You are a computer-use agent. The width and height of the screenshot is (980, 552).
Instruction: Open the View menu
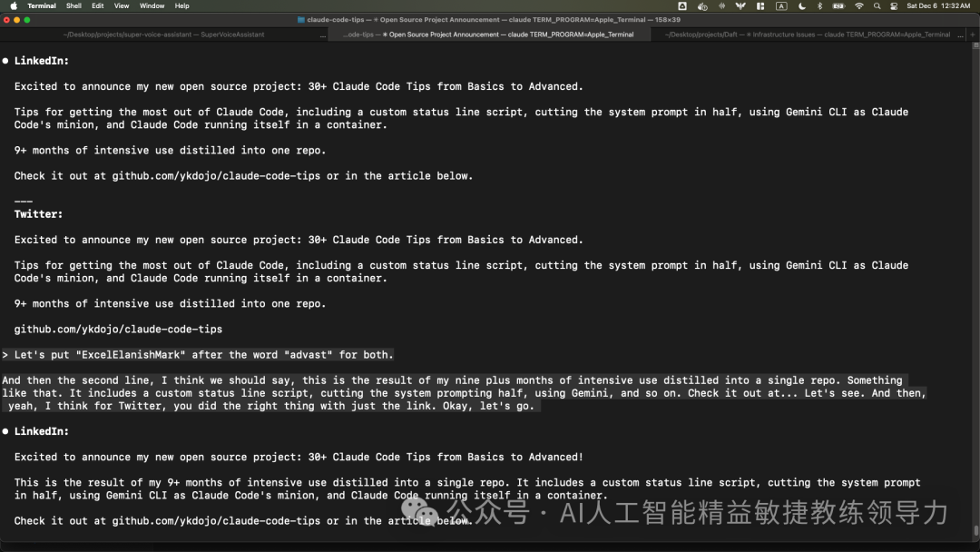[x=122, y=5]
